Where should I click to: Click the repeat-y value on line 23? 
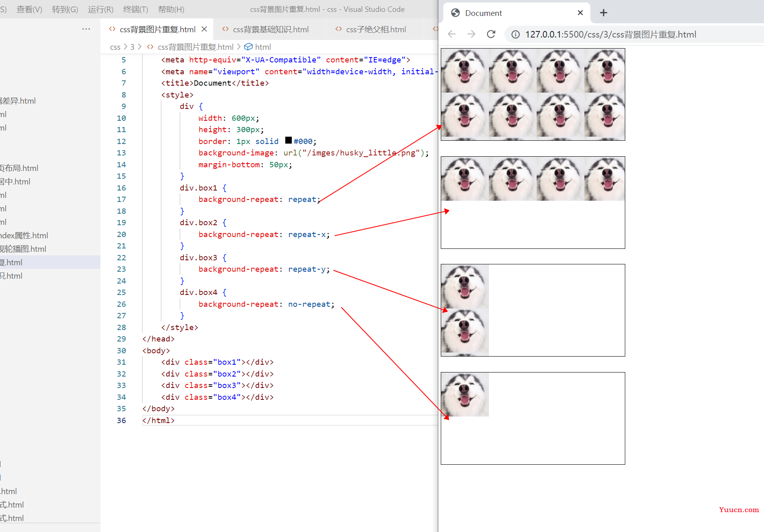307,269
